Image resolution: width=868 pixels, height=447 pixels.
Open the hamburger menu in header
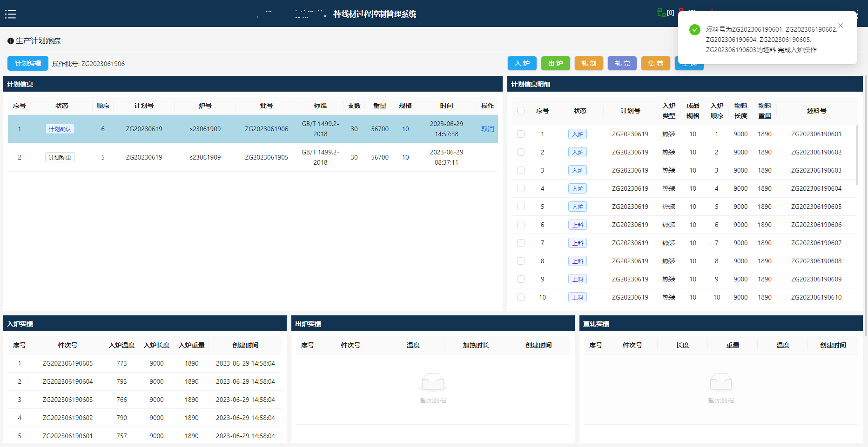pos(10,14)
